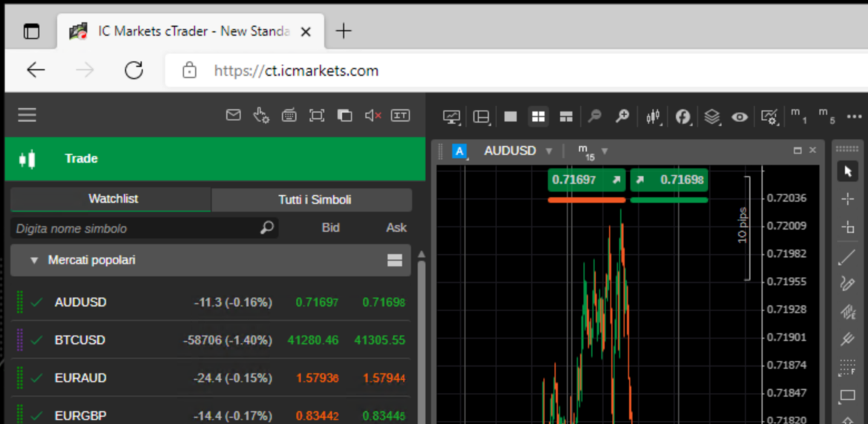Open chart objects layers dropdown
This screenshot has width=868, height=424.
pyautogui.click(x=712, y=117)
